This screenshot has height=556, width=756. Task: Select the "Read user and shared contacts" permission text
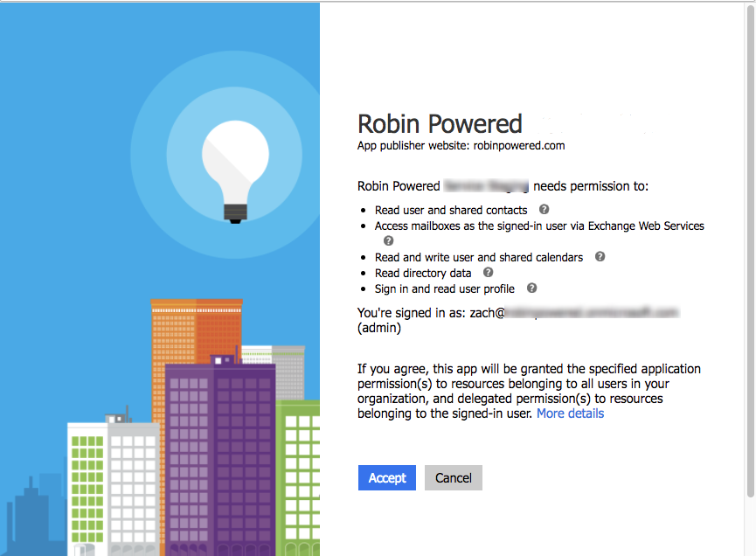(x=450, y=210)
